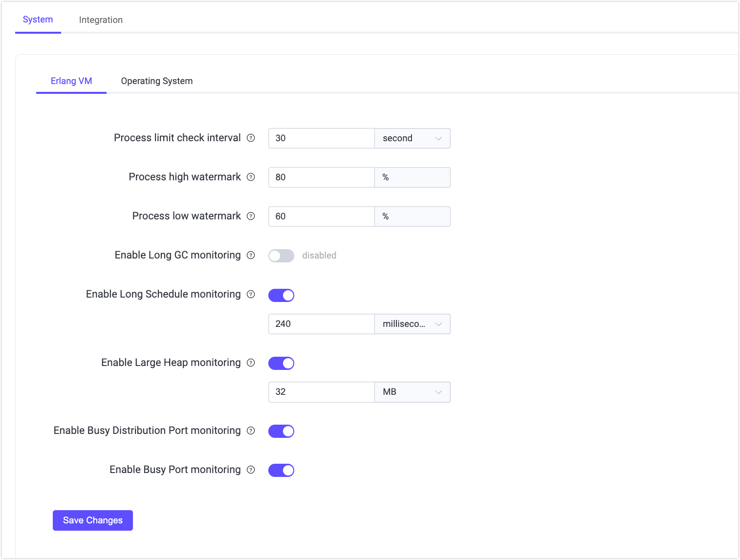
Task: Show help for Enable Large Heap monitoring
Action: pos(251,363)
